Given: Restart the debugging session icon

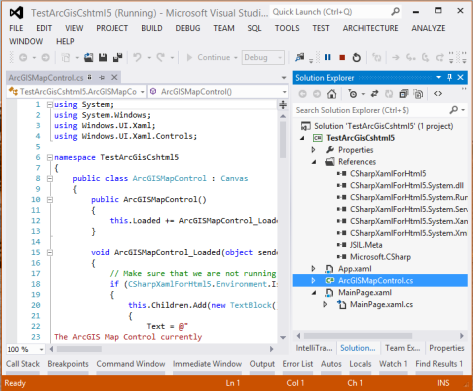Looking at the screenshot, I should click(357, 58).
